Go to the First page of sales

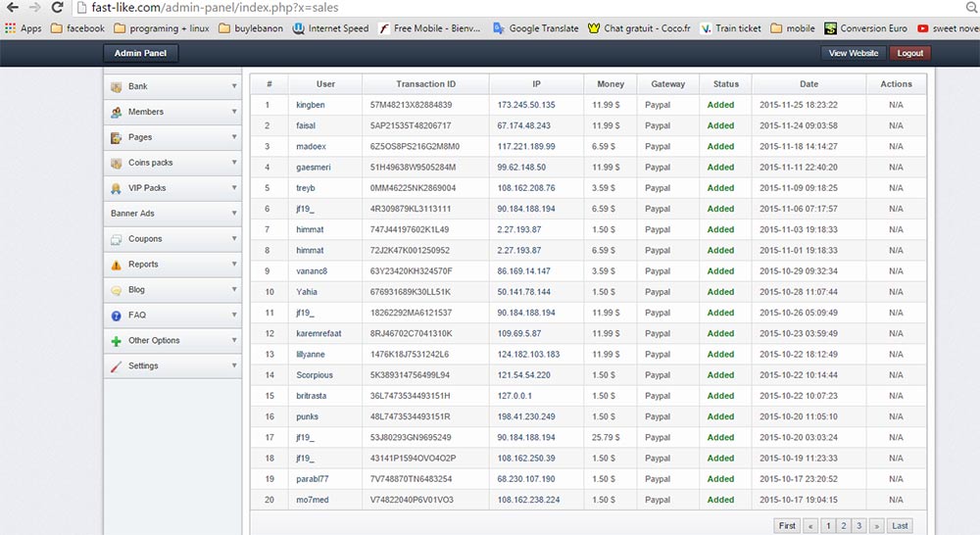(x=787, y=525)
